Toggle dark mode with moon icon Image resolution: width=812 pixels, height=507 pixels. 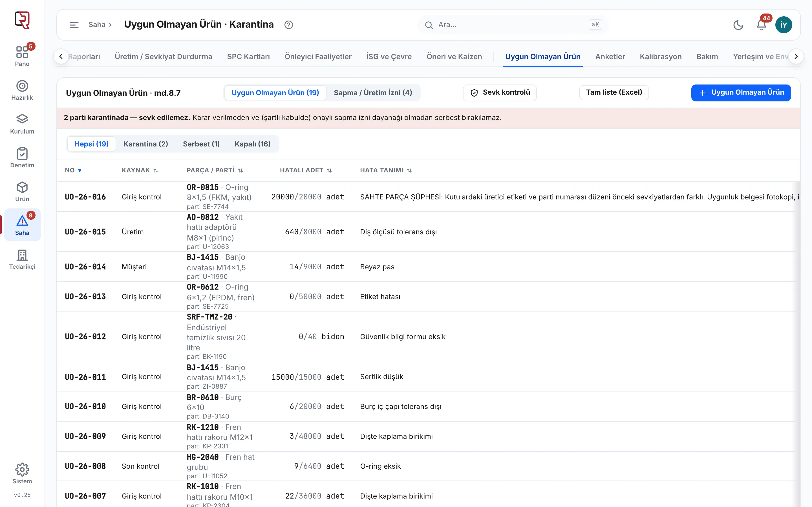pos(738,25)
